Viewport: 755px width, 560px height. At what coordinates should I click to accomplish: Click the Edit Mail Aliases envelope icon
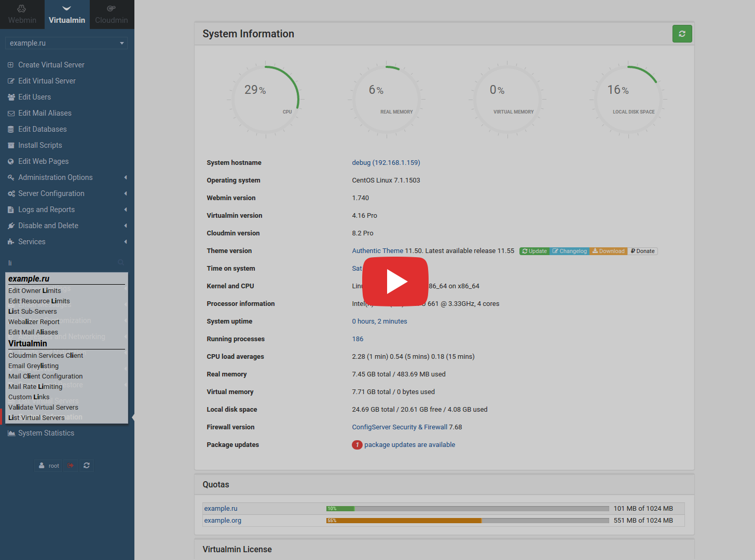click(x=10, y=113)
